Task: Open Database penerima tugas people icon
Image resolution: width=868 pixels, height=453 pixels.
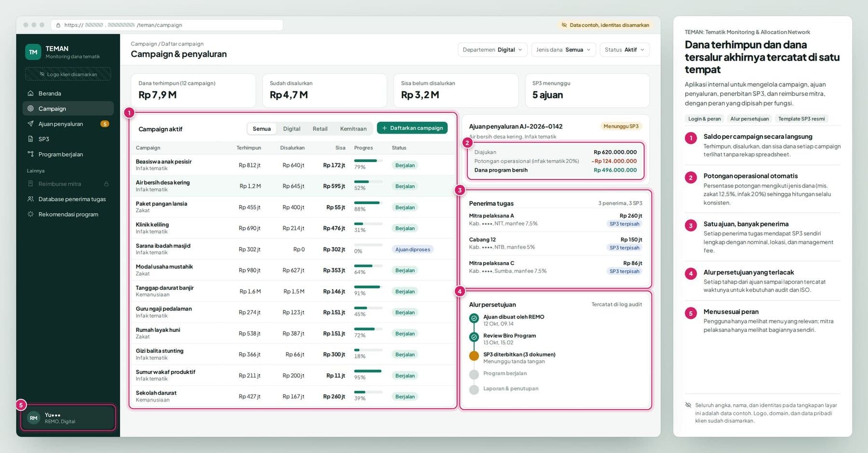Action: point(30,199)
